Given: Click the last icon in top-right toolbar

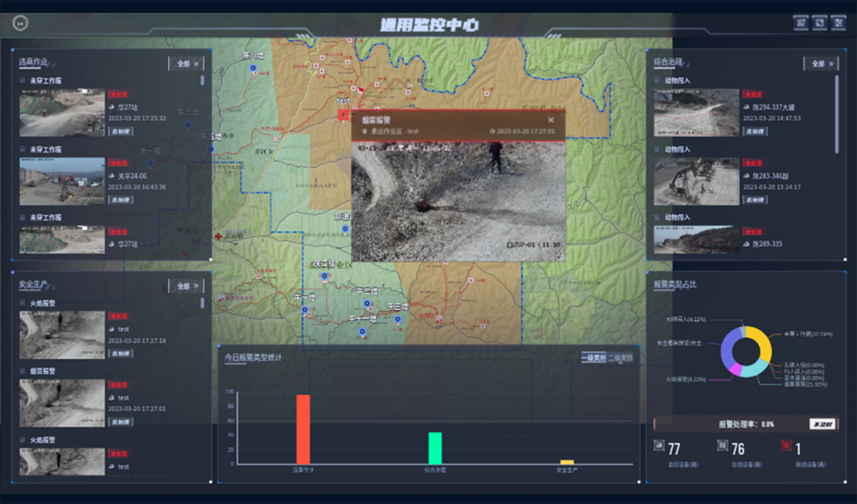Looking at the screenshot, I should (839, 23).
